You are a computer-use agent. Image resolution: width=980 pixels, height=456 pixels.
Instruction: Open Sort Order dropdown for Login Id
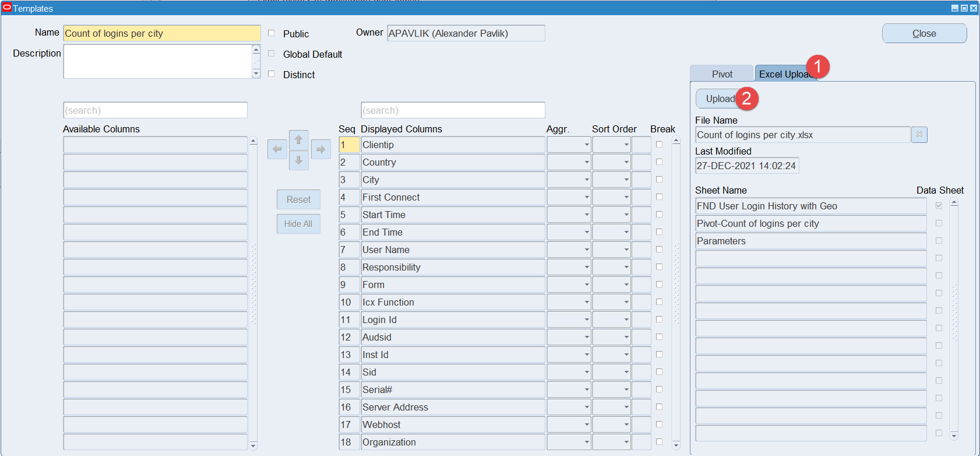(x=626, y=320)
